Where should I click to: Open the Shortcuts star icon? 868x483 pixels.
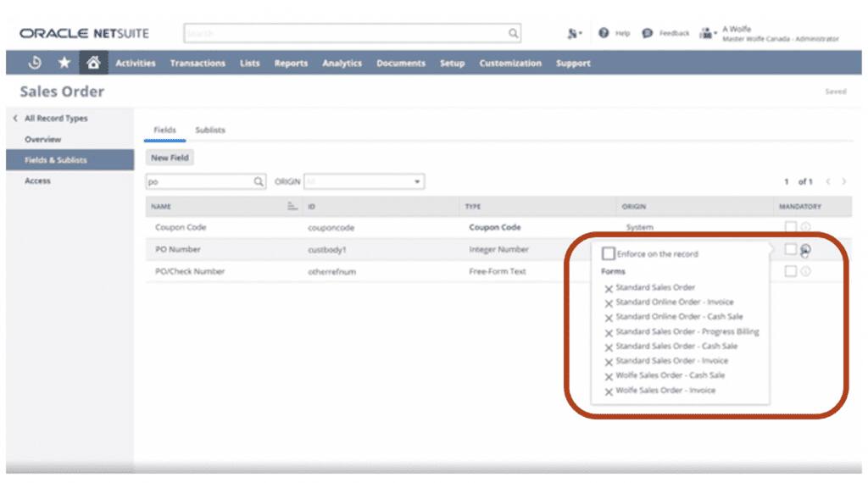click(64, 63)
